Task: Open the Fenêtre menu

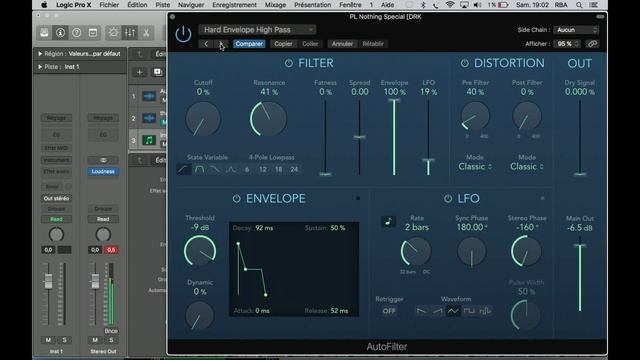Action: [x=350, y=5]
